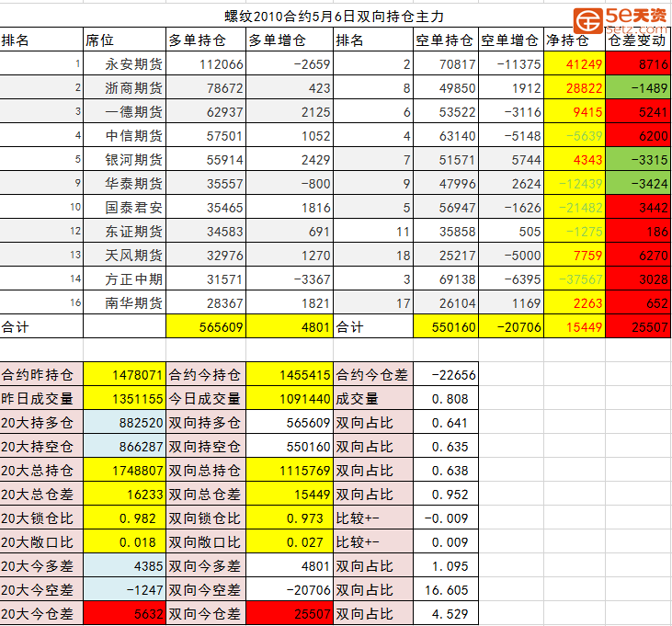
Task: Click the 净持仓 column header
Action: coord(575,40)
